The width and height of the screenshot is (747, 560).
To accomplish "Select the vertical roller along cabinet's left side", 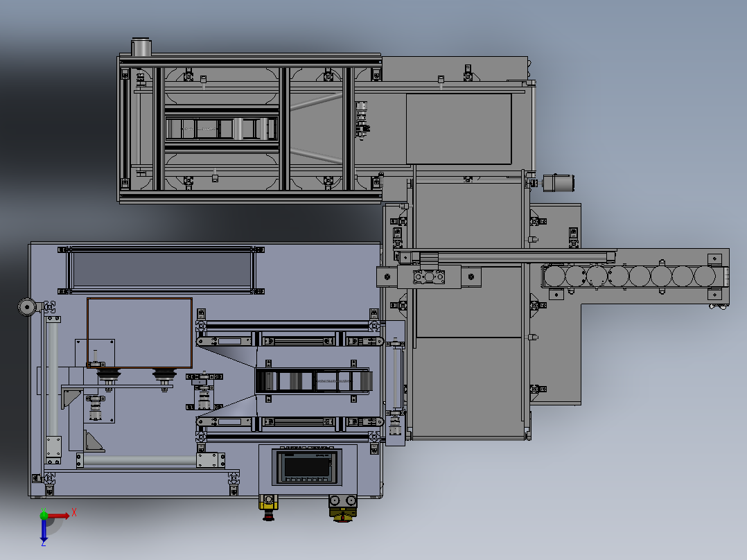I will pyautogui.click(x=53, y=379).
